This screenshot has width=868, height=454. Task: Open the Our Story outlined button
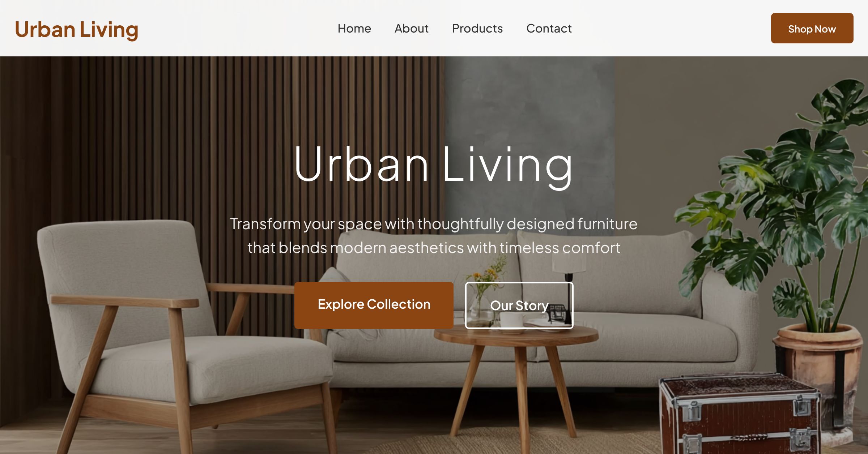coord(519,305)
